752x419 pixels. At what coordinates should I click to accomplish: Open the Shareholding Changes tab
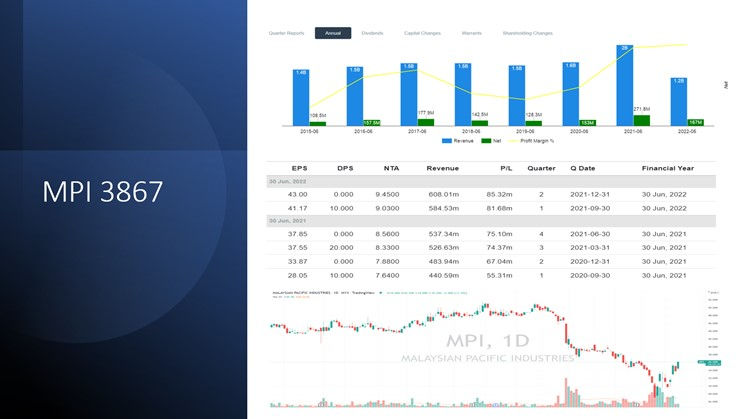pyautogui.click(x=528, y=33)
